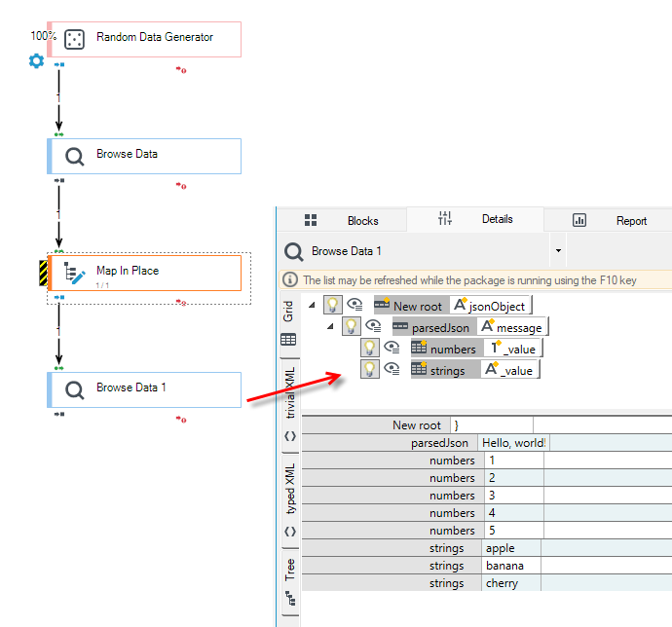Click the striped breakpoint marker on Map In Place
672x627 pixels.
[x=43, y=273]
